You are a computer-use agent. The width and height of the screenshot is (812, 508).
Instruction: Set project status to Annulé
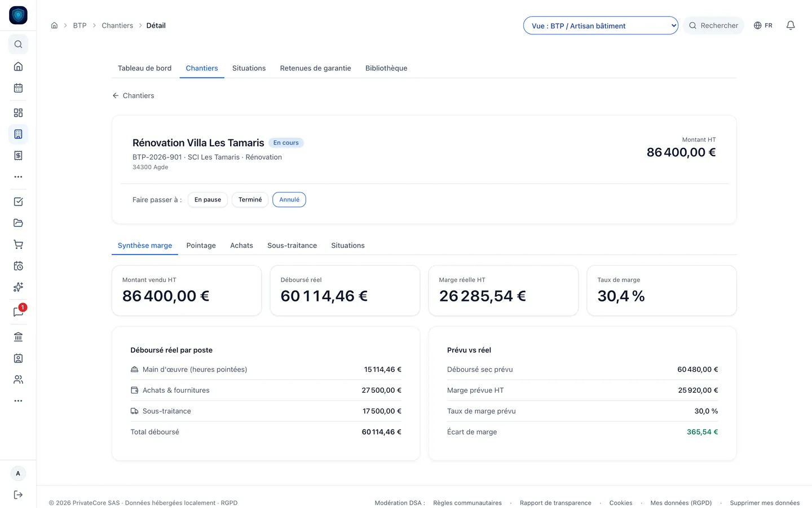pyautogui.click(x=289, y=200)
